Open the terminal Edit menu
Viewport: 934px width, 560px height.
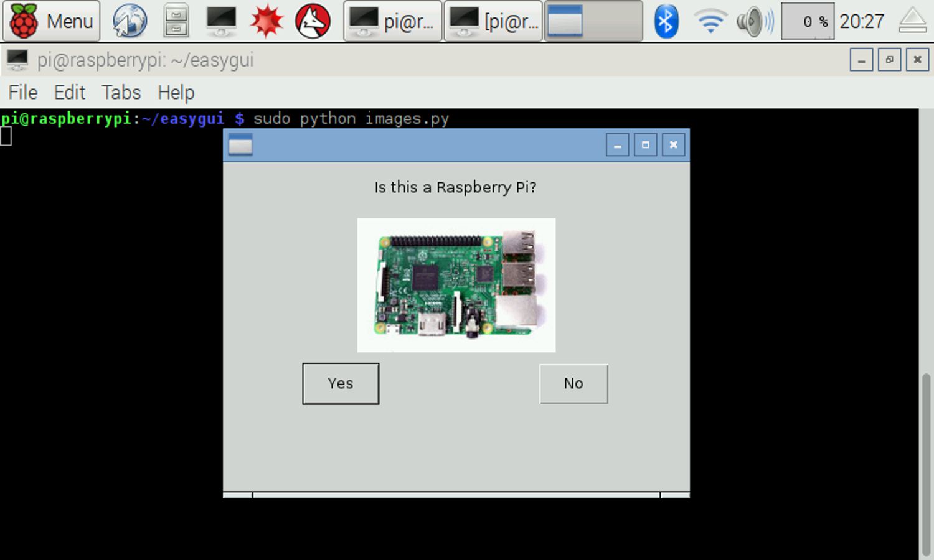pyautogui.click(x=69, y=93)
